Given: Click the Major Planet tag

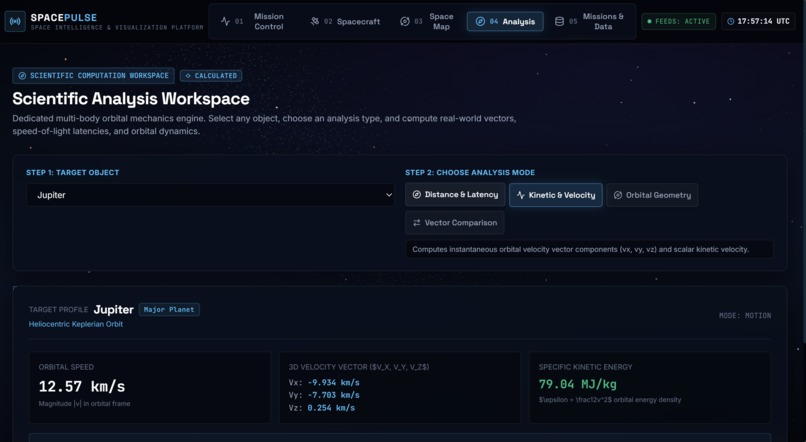Looking at the screenshot, I should point(169,310).
